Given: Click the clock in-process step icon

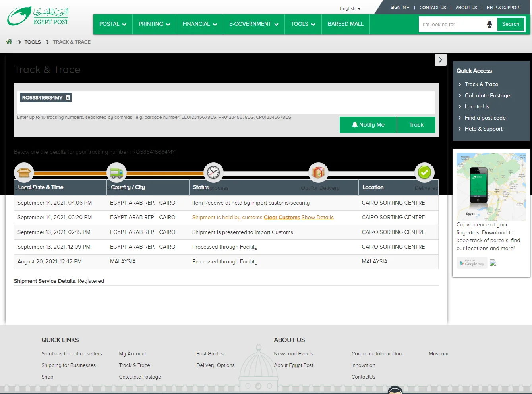Looking at the screenshot, I should (x=213, y=172).
